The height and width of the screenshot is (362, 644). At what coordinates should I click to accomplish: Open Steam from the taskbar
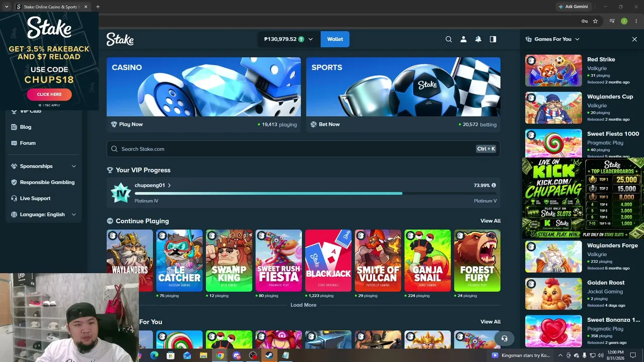pyautogui.click(x=269, y=355)
